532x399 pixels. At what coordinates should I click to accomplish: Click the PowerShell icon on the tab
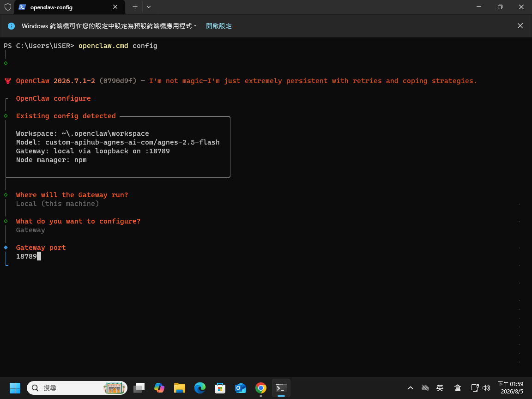(x=22, y=7)
